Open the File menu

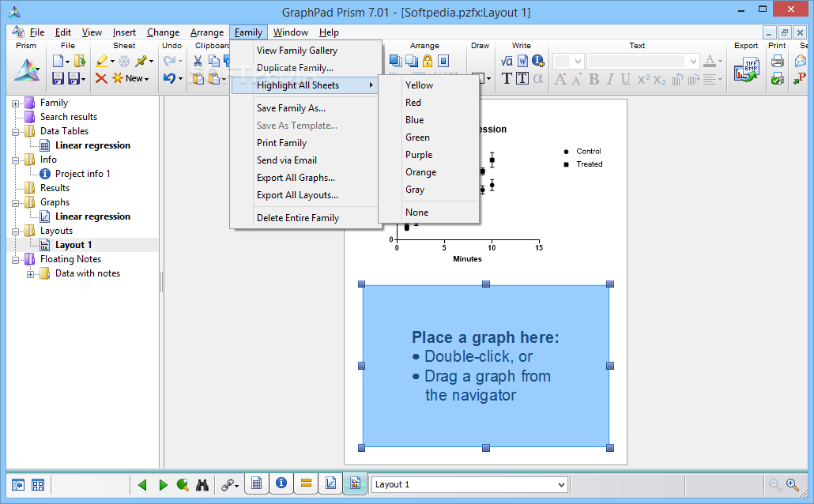(37, 32)
